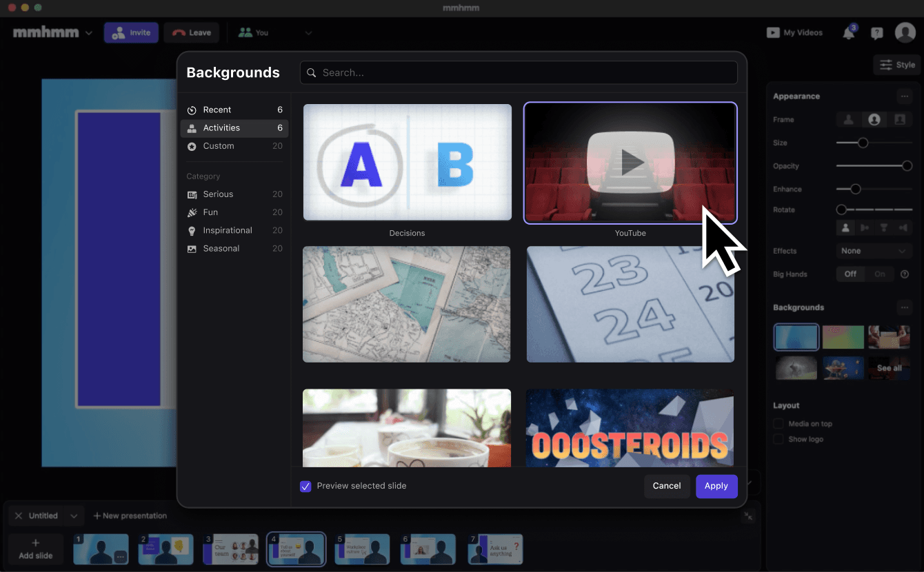Click the Add slide plus icon
The height and width of the screenshot is (572, 924).
point(36,543)
